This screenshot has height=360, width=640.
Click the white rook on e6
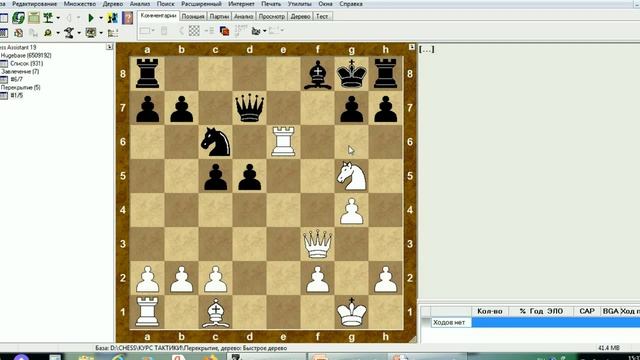pos(283,142)
